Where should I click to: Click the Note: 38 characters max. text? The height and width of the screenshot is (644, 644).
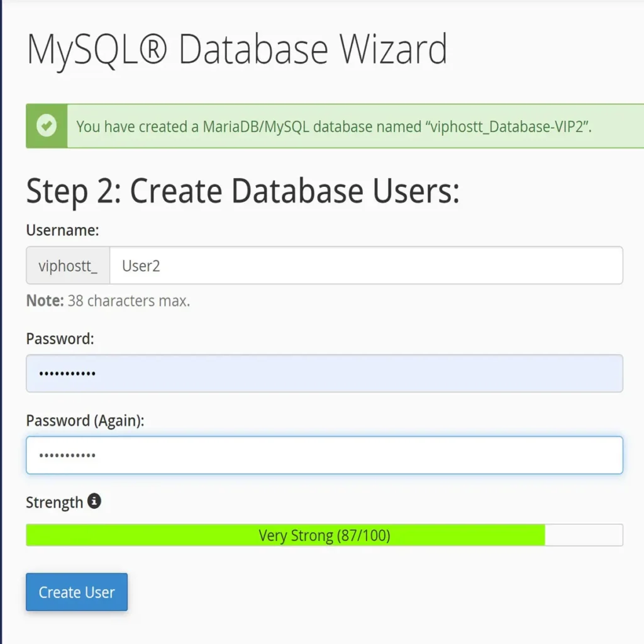[x=108, y=301]
